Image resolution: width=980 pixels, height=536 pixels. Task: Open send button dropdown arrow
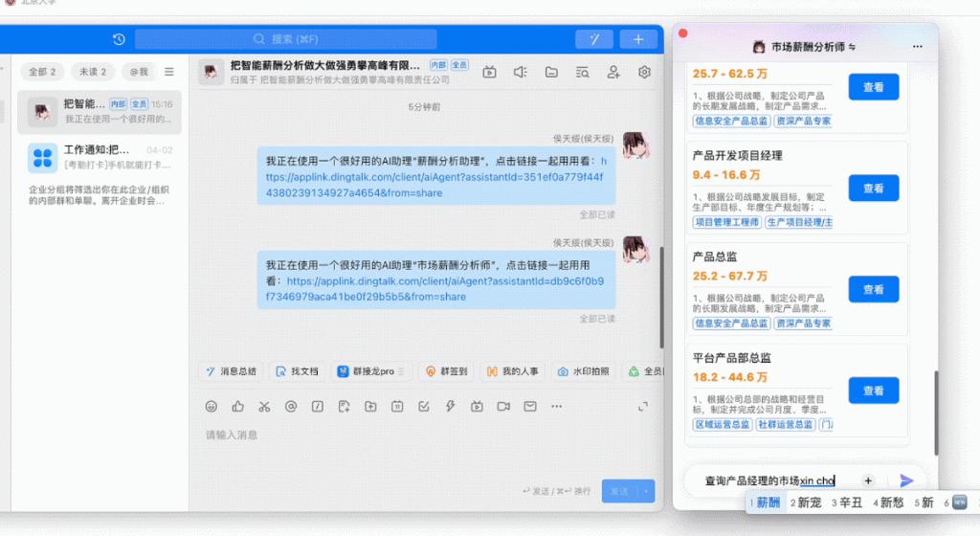point(646,492)
